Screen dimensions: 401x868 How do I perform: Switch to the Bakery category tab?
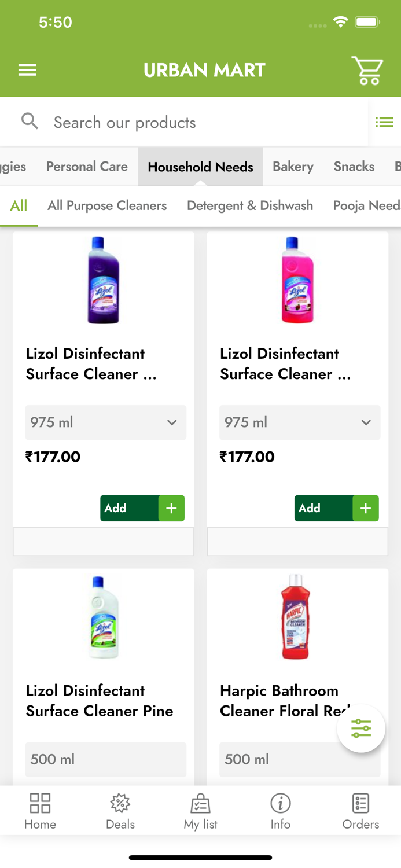click(293, 167)
